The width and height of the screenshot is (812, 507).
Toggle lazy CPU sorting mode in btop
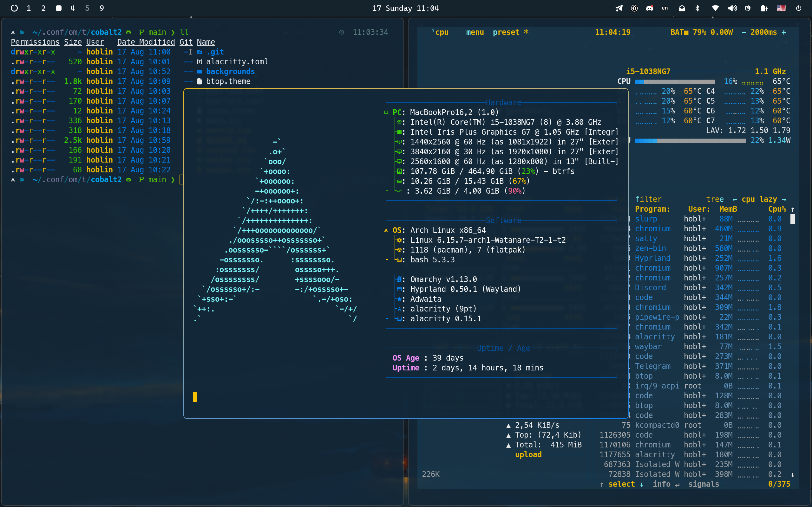(x=768, y=199)
